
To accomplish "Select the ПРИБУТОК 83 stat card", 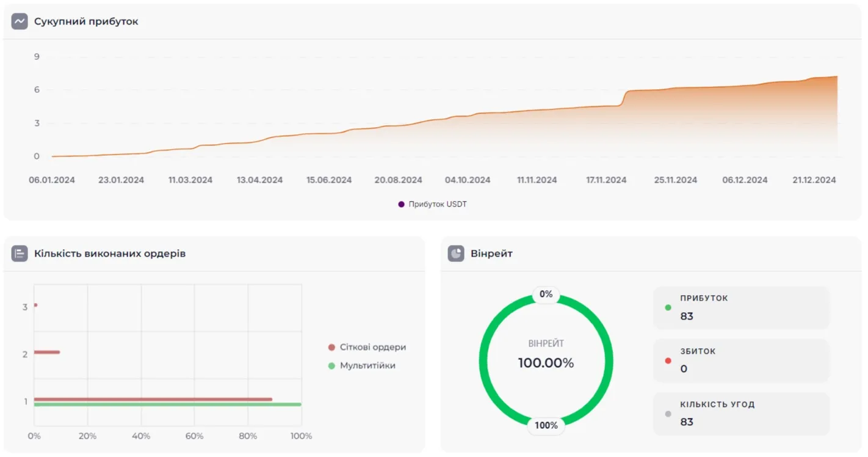I will coord(741,307).
